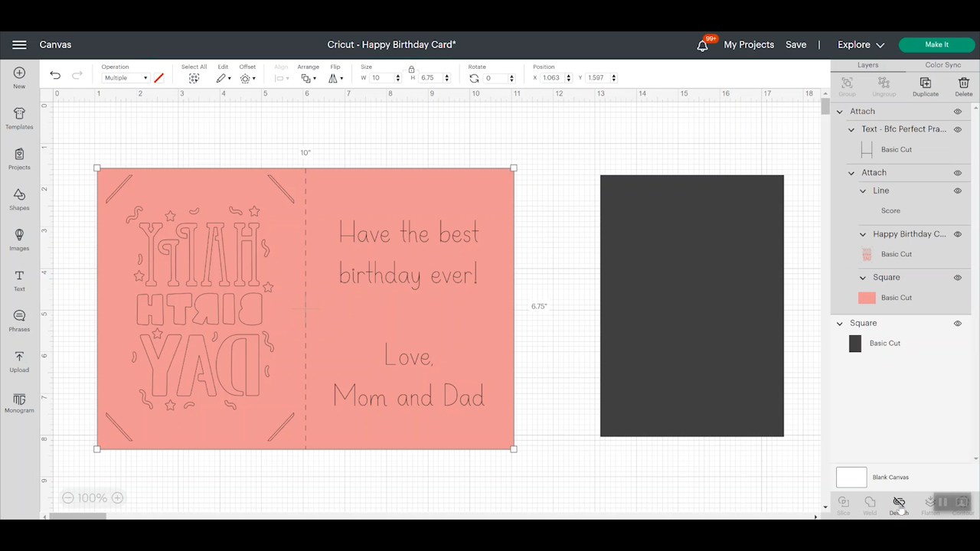Hide the dark Square layer
The width and height of the screenshot is (980, 551).
(957, 324)
